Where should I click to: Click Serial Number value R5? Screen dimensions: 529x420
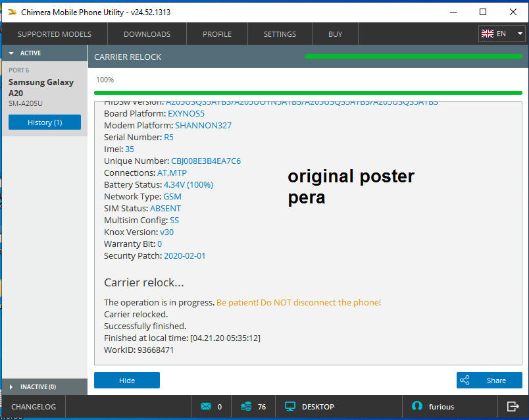[168, 137]
